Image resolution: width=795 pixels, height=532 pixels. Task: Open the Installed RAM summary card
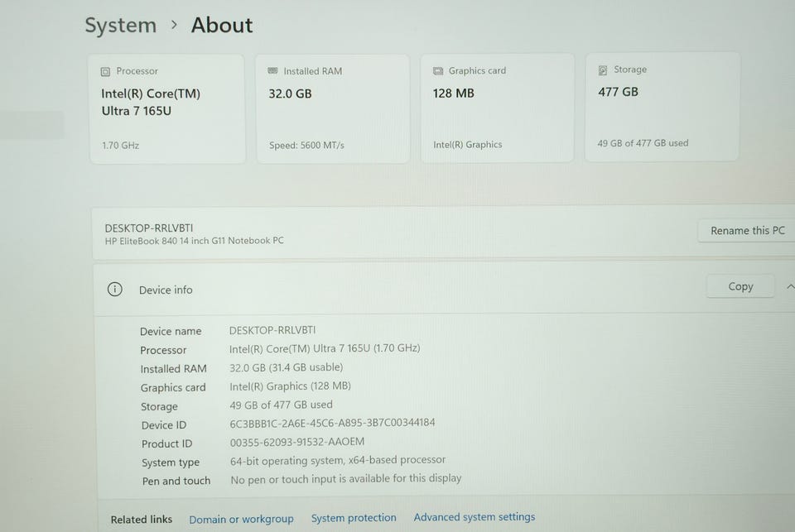coord(333,109)
